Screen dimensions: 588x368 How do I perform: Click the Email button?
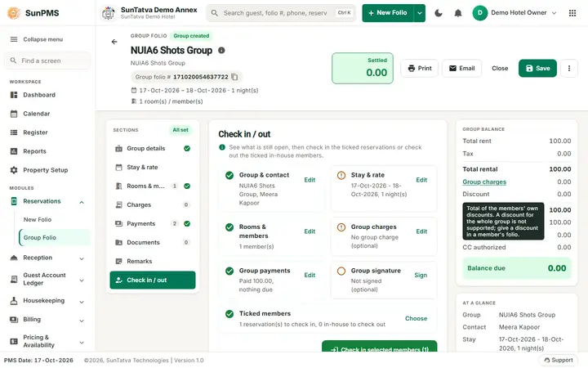(461, 69)
